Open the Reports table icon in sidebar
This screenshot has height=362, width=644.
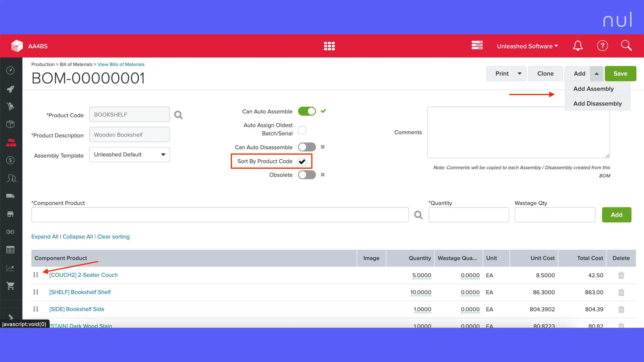(10, 250)
